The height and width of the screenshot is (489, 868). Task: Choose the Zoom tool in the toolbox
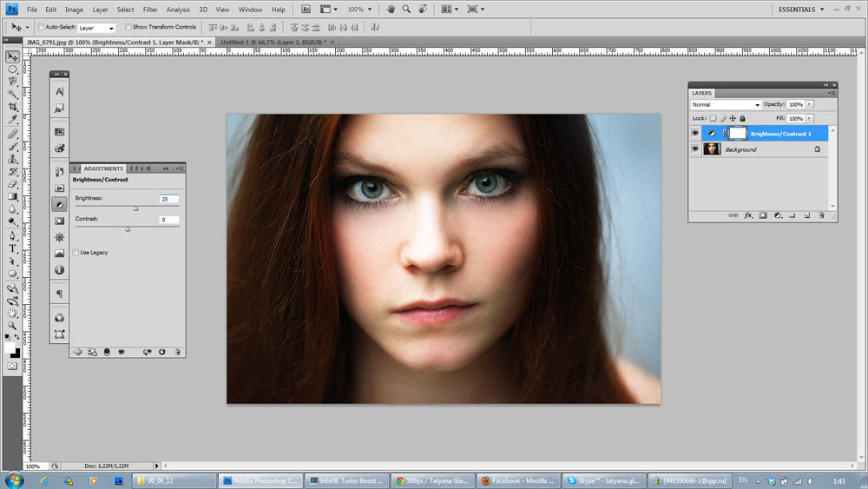click(x=12, y=325)
